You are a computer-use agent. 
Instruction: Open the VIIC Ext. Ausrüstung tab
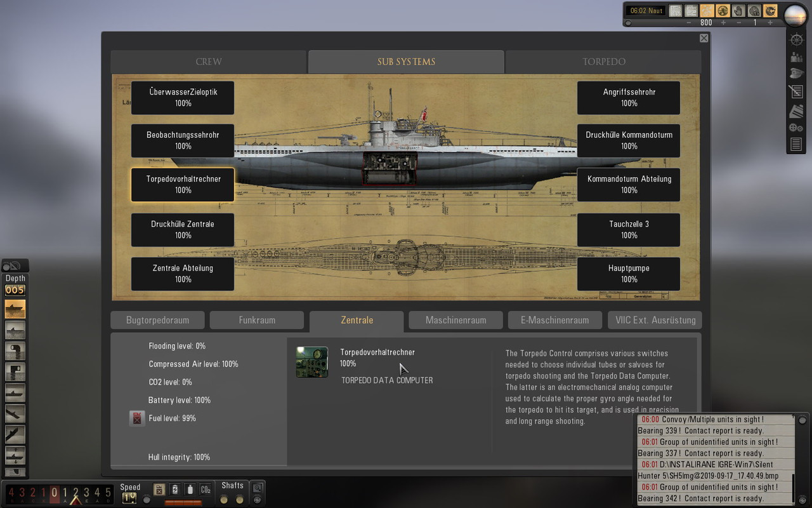point(655,320)
